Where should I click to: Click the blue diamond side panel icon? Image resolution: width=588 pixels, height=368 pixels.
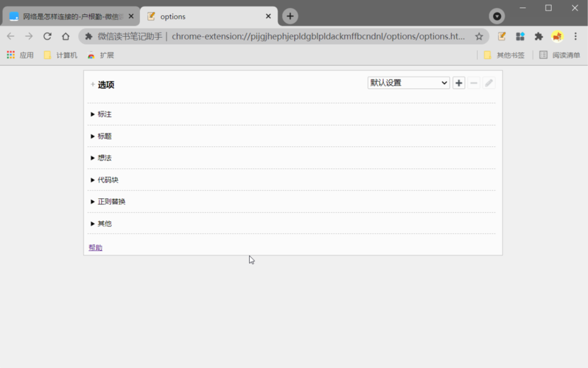point(520,36)
